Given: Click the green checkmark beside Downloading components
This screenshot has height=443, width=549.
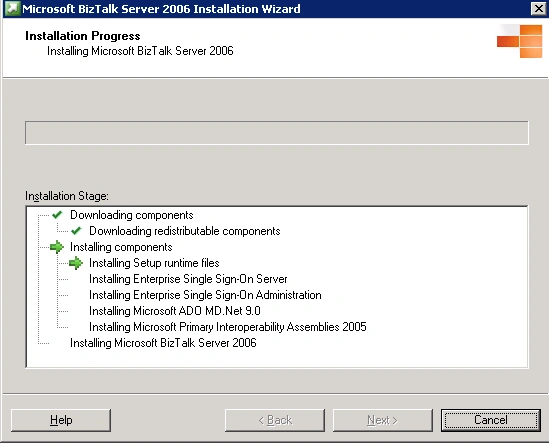Looking at the screenshot, I should 57,215.
